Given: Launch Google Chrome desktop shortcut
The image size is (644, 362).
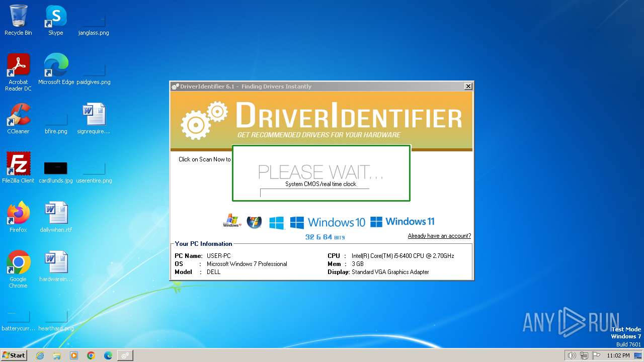Looking at the screenshot, I should pos(18,269).
